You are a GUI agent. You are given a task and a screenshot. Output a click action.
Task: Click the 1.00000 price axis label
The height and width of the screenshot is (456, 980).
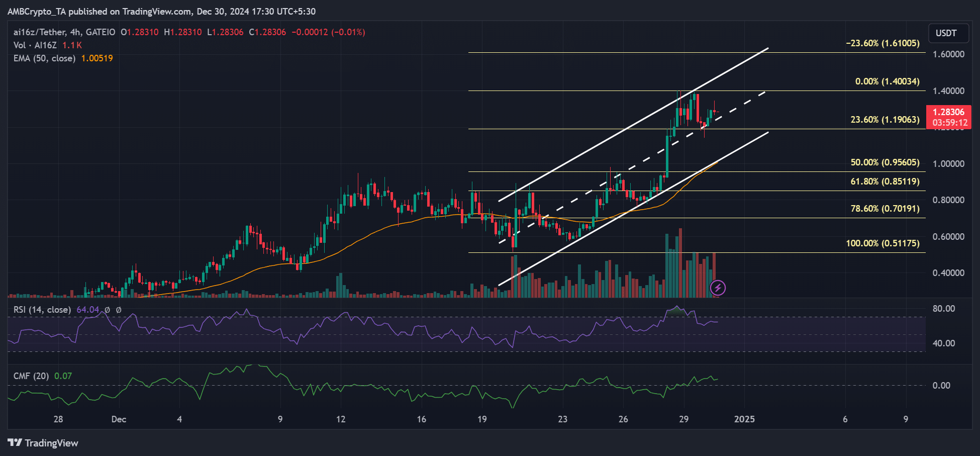[x=949, y=164]
